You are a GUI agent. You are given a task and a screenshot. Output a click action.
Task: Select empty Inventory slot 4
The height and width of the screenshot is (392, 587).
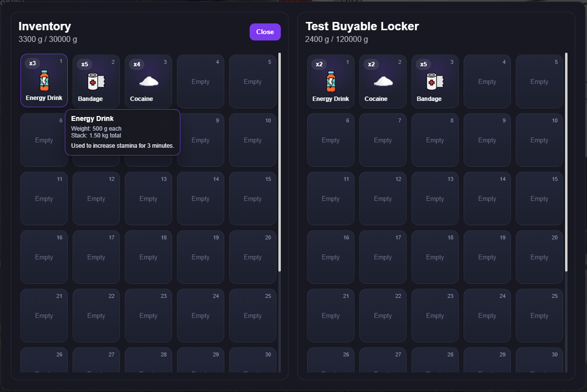[200, 81]
